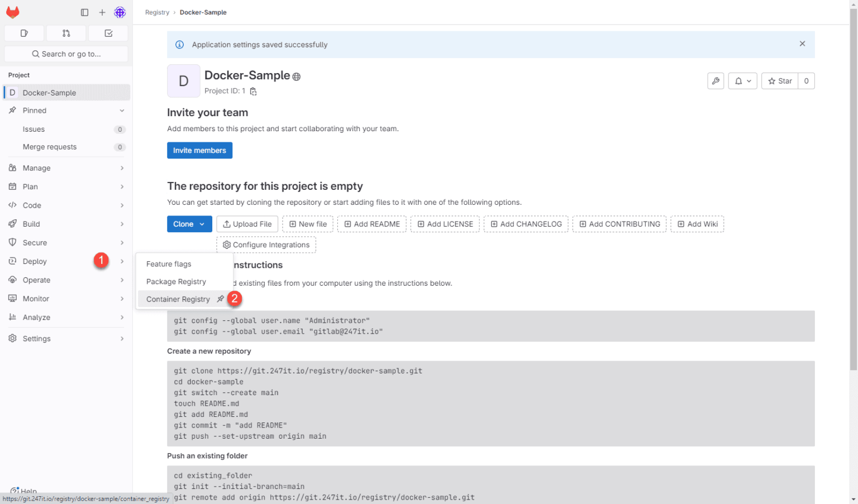Click the info icon in the alert banner
The height and width of the screenshot is (504, 858).
point(179,45)
